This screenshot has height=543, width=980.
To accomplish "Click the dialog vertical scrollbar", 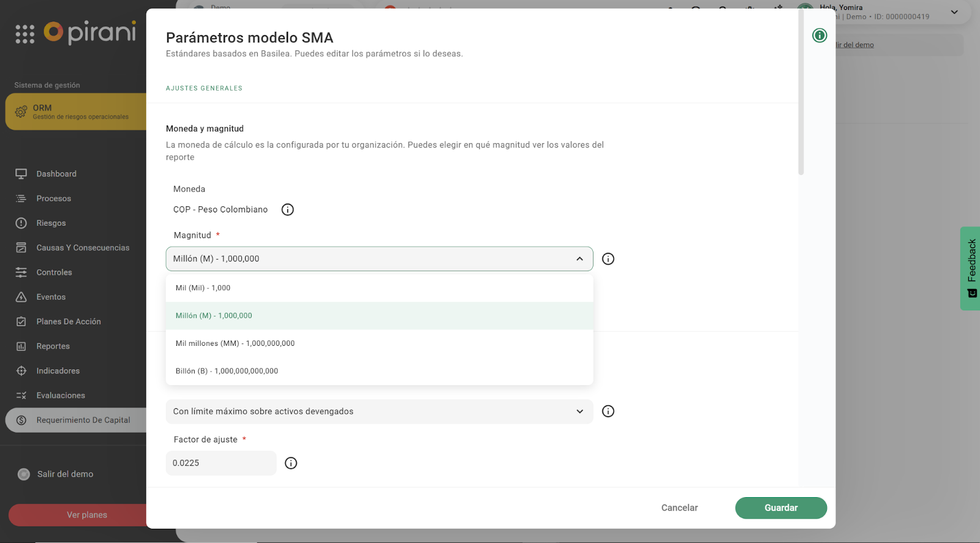I will click(x=801, y=92).
